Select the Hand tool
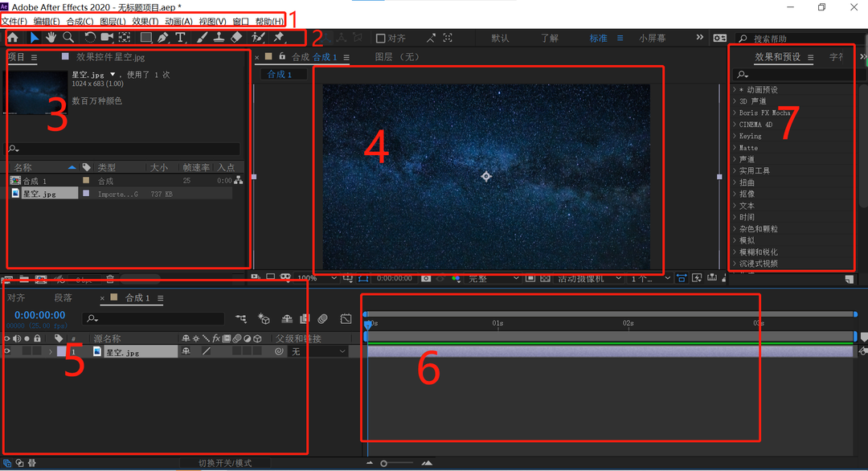Viewport: 868px width, 471px height. tap(51, 38)
